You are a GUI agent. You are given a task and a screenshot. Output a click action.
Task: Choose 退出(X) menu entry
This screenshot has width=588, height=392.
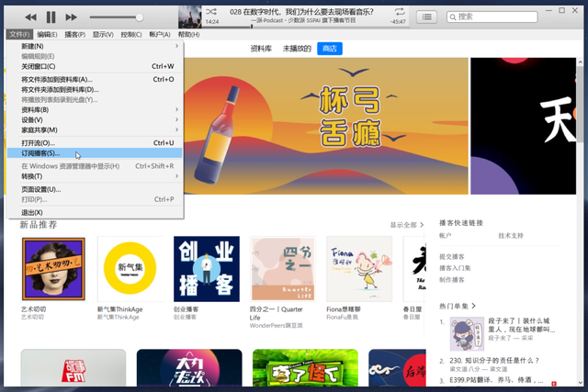pyautogui.click(x=95, y=212)
